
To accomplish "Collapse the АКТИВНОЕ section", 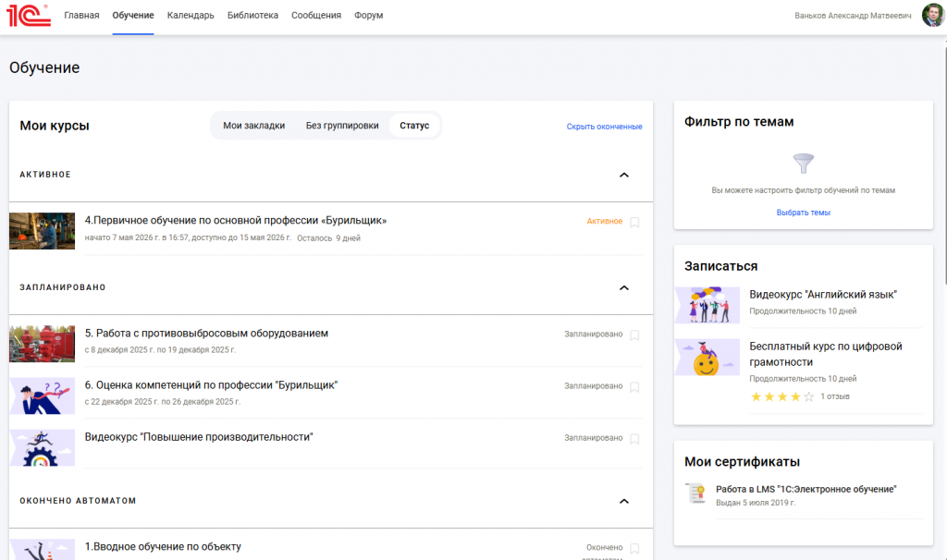I will (x=624, y=175).
